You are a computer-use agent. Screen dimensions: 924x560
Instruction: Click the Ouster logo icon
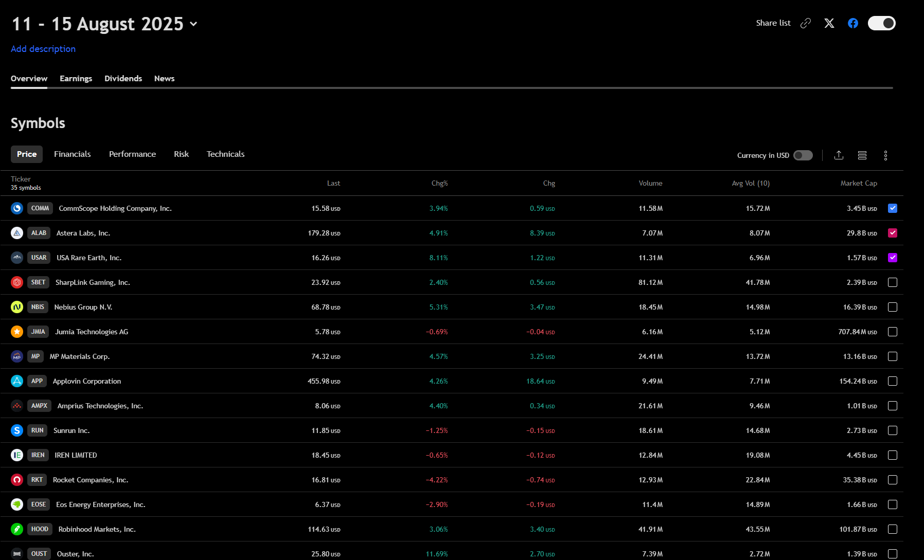click(17, 554)
